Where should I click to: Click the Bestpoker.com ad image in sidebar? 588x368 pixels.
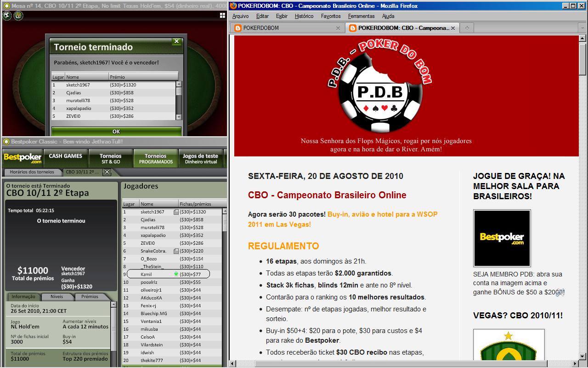pyautogui.click(x=502, y=238)
